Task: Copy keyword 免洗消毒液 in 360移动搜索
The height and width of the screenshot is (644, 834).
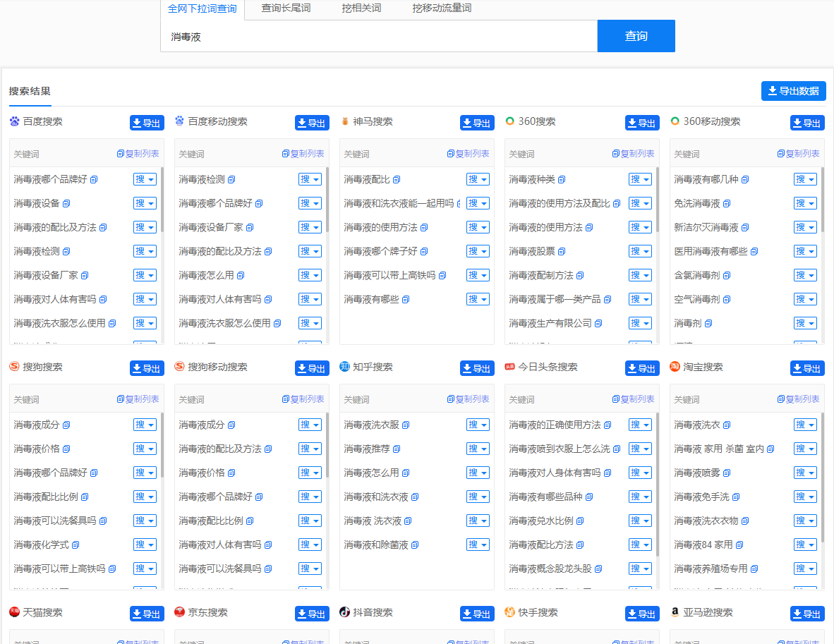Action: [x=727, y=204]
